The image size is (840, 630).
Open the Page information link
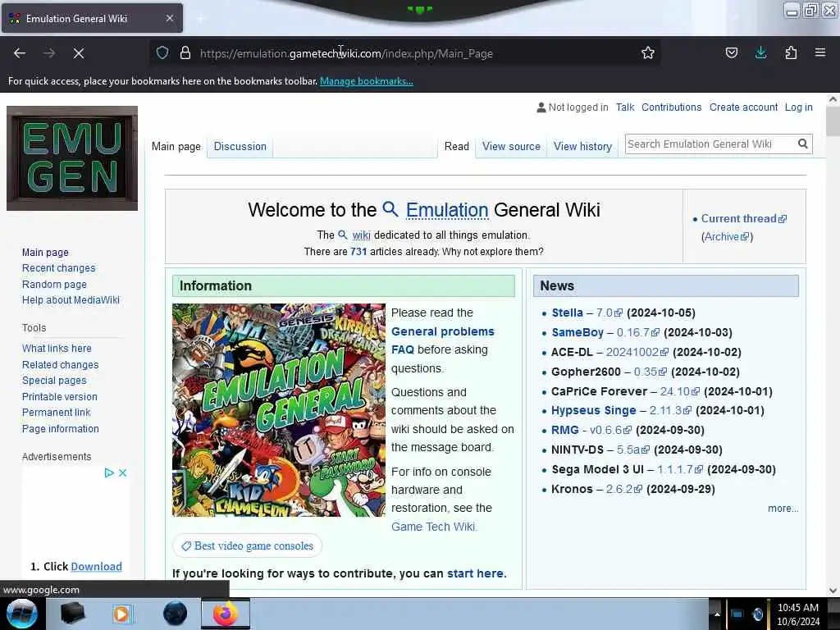[x=61, y=428]
